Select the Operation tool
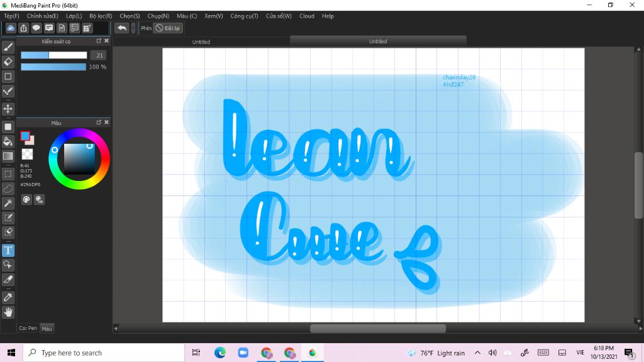The height and width of the screenshot is (362, 644). tap(8, 265)
